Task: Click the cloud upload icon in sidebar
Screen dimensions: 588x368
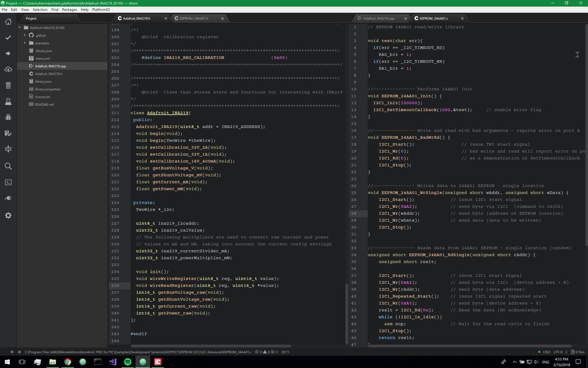Action: pyautogui.click(x=8, y=69)
